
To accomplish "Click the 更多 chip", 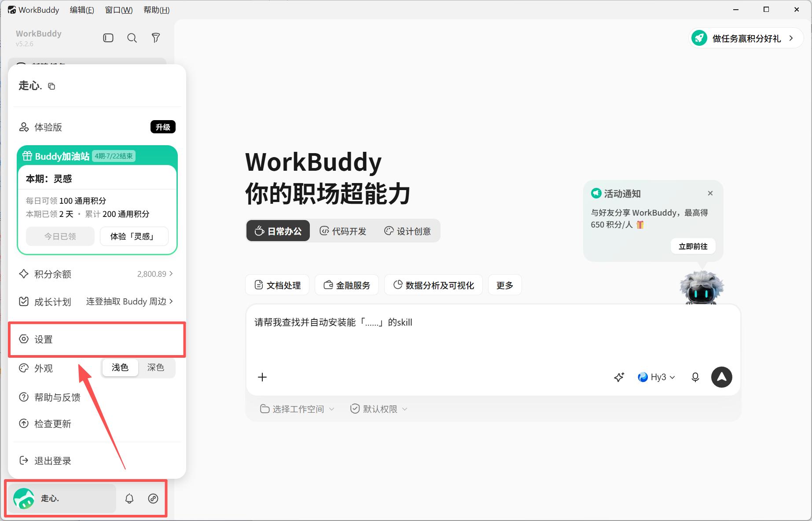I will pyautogui.click(x=505, y=285).
